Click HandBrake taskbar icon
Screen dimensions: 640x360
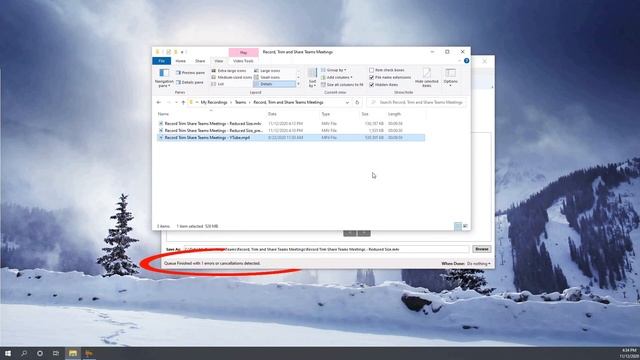[89, 353]
